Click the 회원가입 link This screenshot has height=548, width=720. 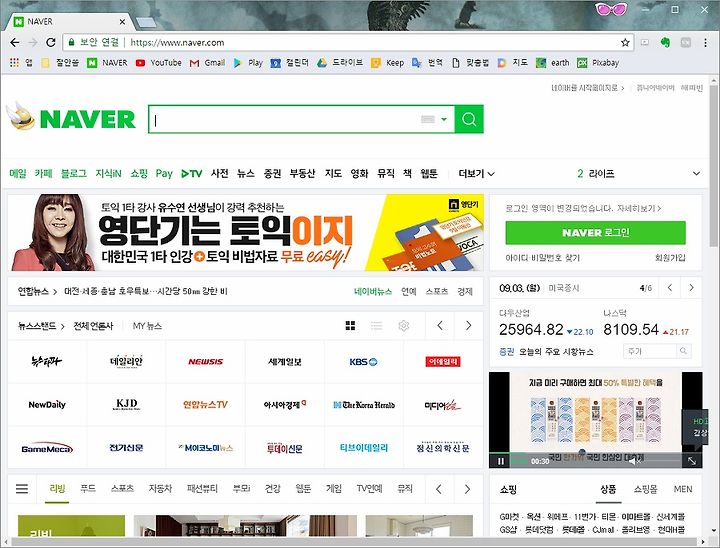pos(670,258)
